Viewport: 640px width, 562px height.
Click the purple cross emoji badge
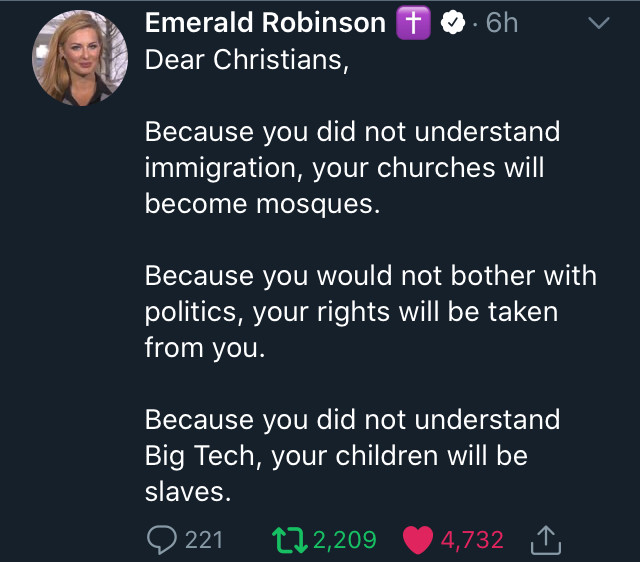(413, 24)
